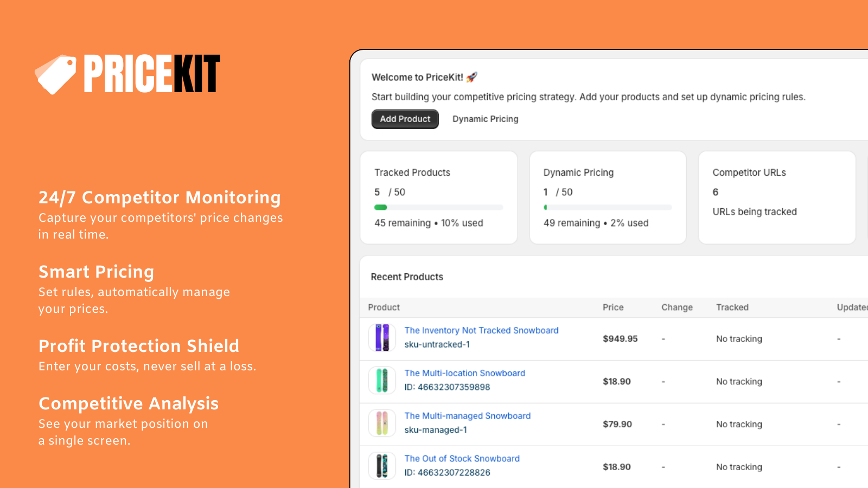
Task: Open the Dynamic Pricing button
Action: coord(485,119)
